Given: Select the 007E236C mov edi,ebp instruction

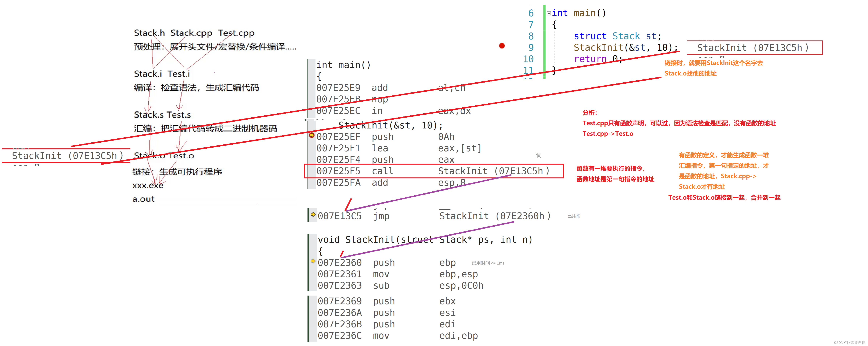Looking at the screenshot, I should (398, 336).
